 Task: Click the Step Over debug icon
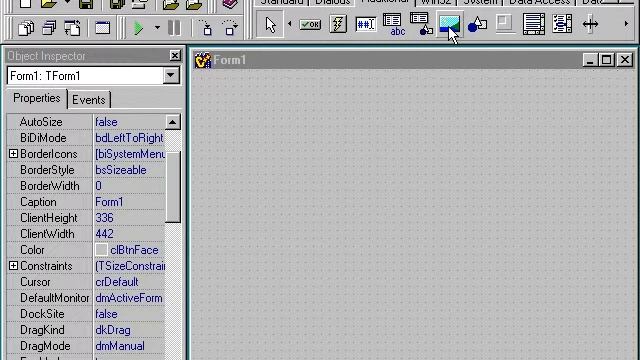click(230, 28)
